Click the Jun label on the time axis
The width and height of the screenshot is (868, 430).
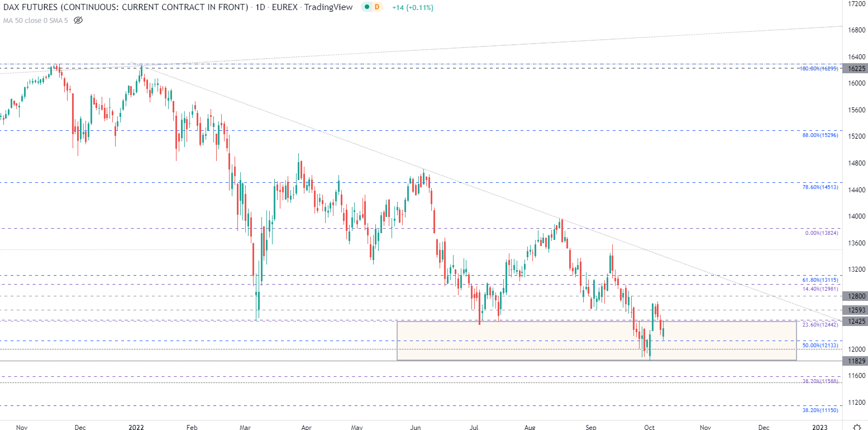point(415,427)
